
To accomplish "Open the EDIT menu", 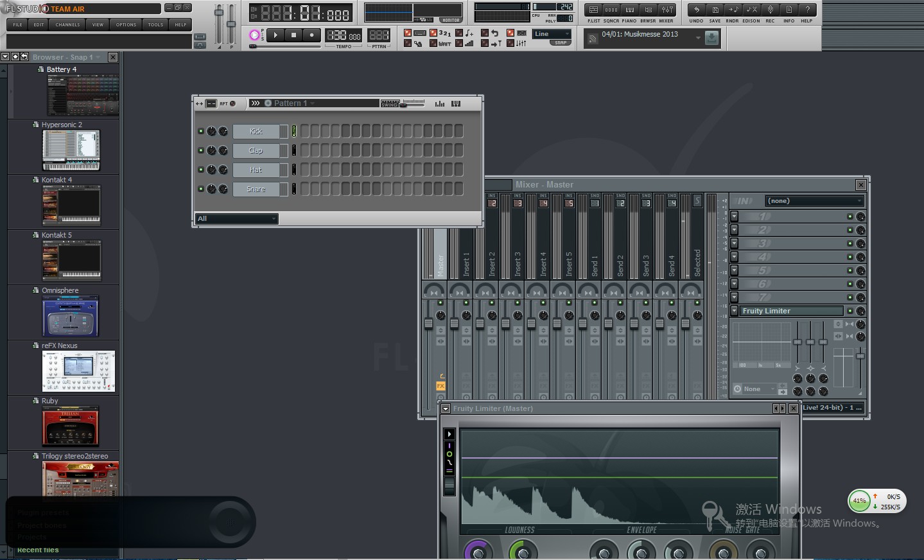I will (39, 24).
